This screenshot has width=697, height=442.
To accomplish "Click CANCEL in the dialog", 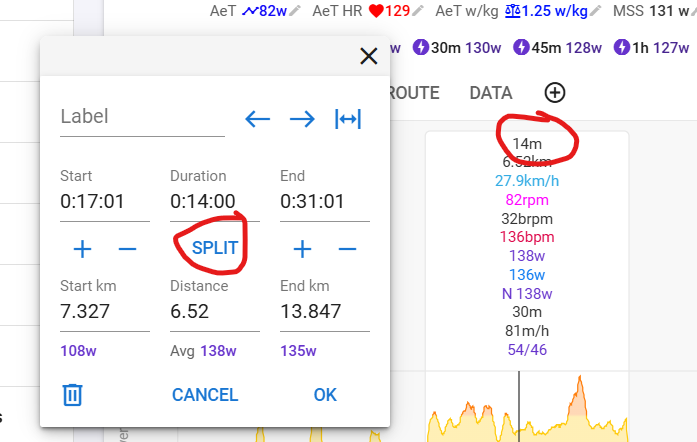I will pos(205,395).
